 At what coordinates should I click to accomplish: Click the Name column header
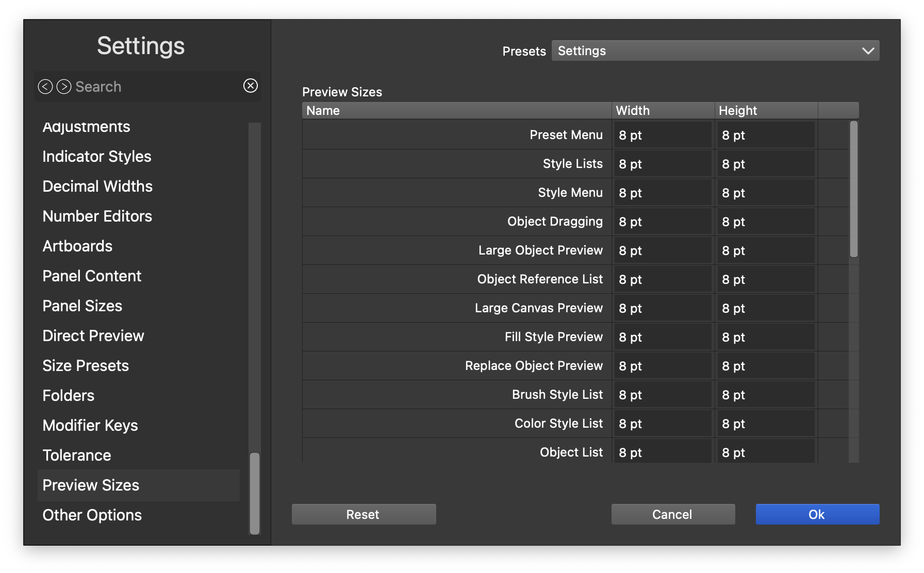456,110
